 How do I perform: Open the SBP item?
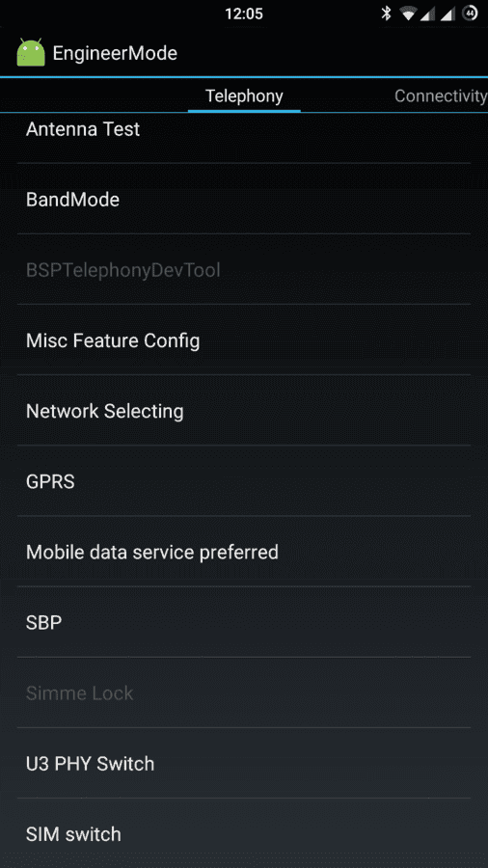[x=244, y=622]
